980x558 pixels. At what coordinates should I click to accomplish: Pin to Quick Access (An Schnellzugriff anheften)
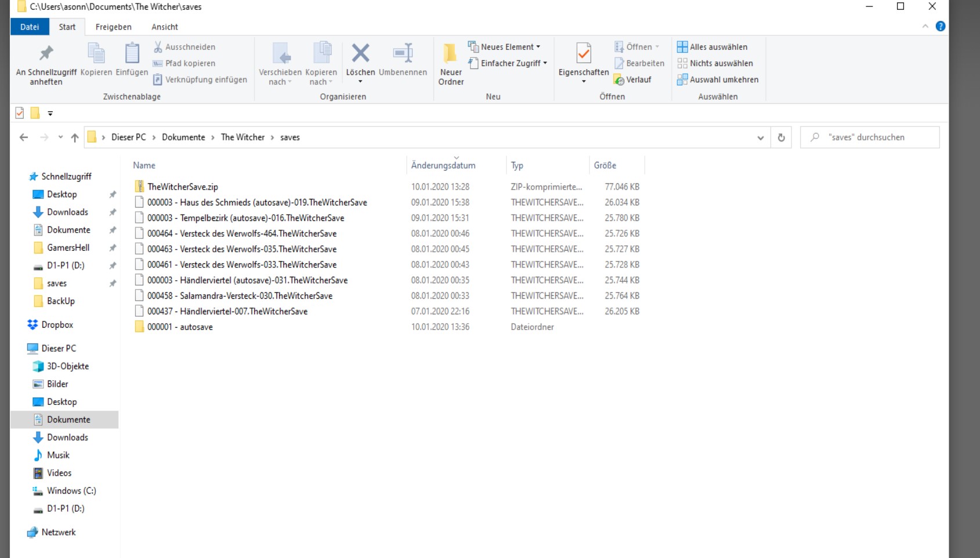tap(46, 64)
